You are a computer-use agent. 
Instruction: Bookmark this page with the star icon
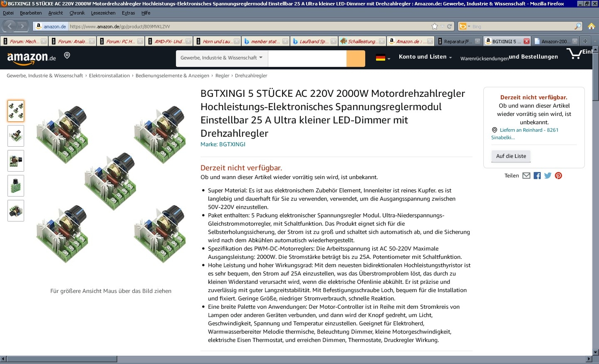435,26
